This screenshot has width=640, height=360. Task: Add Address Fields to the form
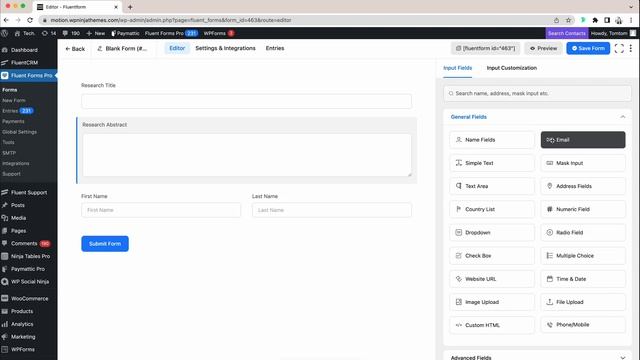click(x=583, y=186)
